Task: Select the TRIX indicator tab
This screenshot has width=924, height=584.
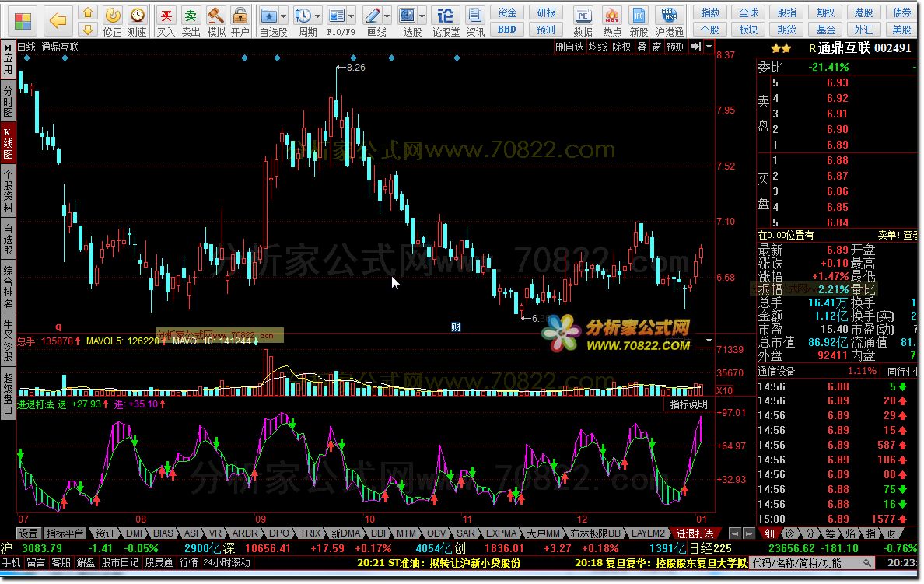Action: click(x=310, y=533)
